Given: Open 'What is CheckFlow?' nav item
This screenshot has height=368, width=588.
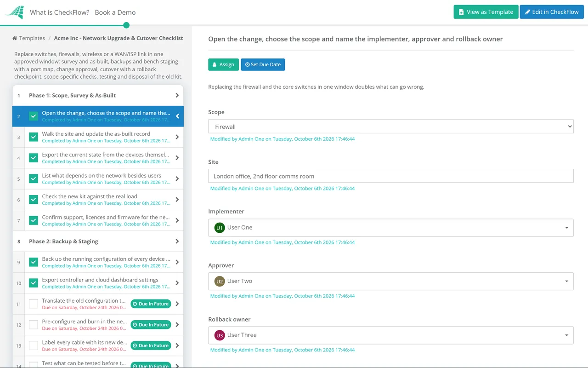Looking at the screenshot, I should click(60, 12).
